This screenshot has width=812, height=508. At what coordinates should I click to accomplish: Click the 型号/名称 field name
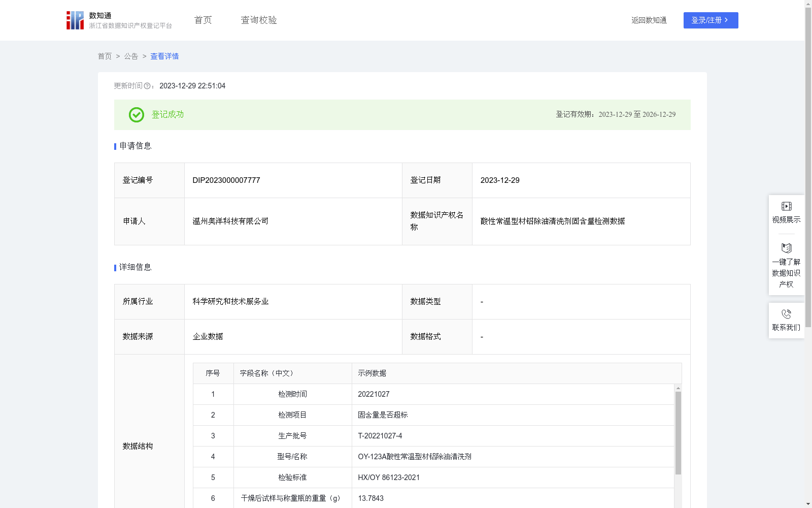(x=292, y=457)
